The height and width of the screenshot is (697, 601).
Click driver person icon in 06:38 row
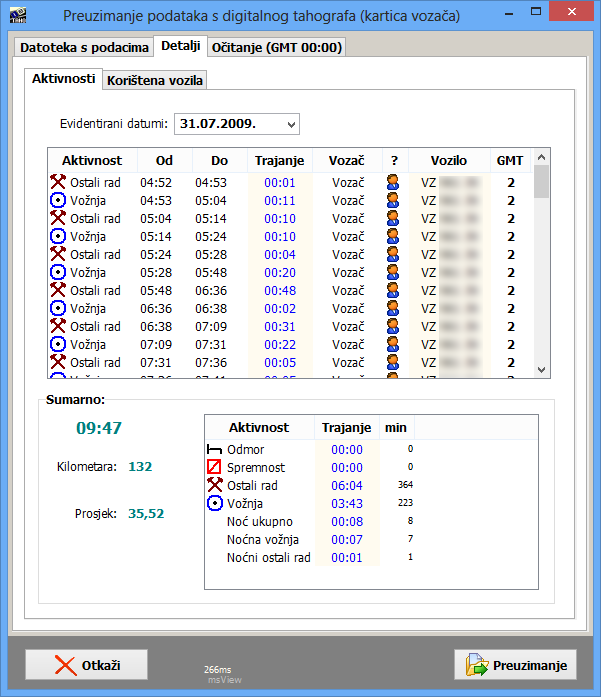click(x=393, y=326)
